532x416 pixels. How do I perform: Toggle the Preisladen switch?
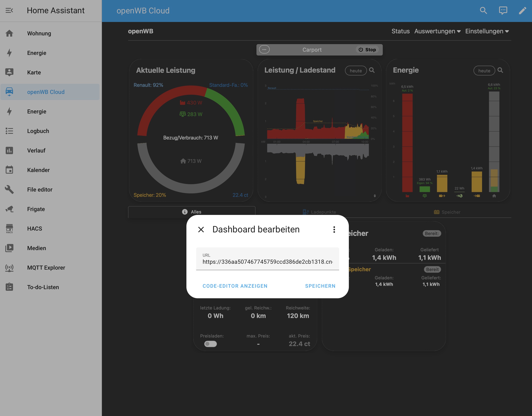coord(210,344)
